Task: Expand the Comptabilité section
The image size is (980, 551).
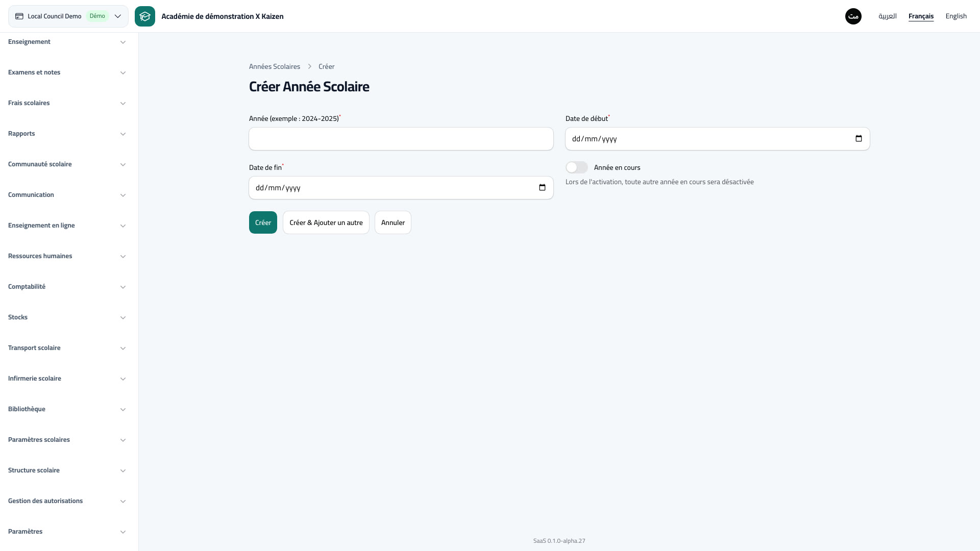Action: click(x=67, y=287)
